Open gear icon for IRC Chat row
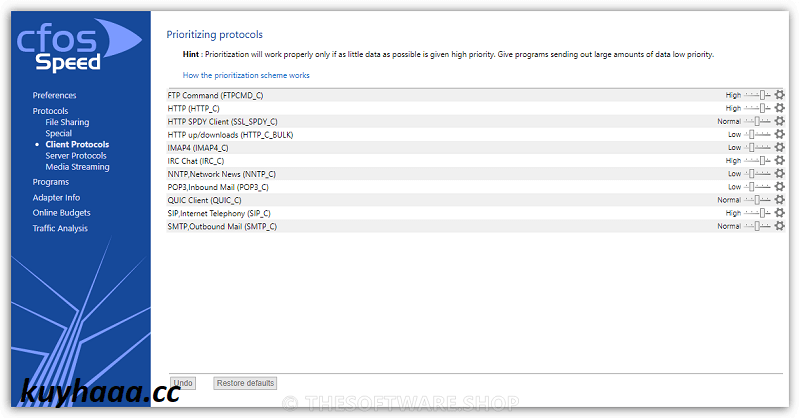This screenshot has height=418, width=800. pyautogui.click(x=779, y=160)
